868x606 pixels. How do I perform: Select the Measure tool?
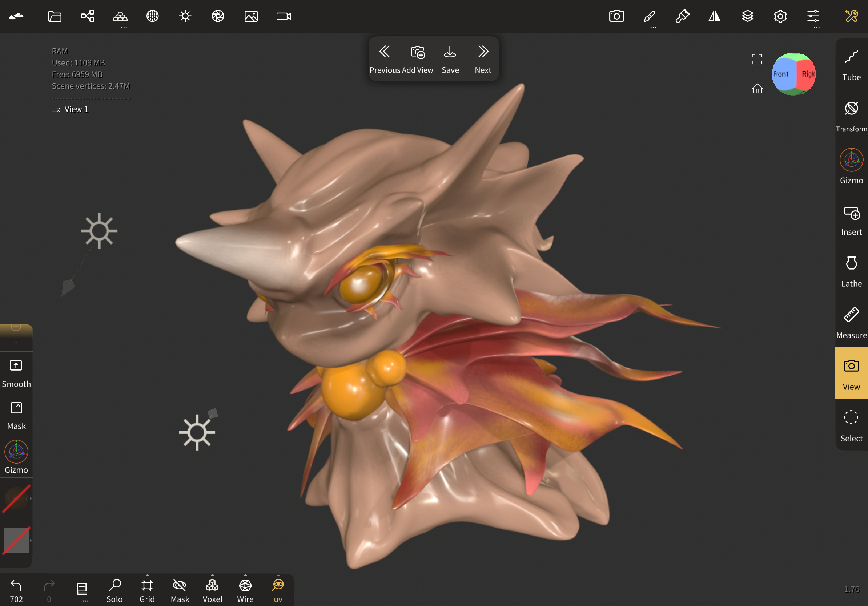(x=851, y=323)
